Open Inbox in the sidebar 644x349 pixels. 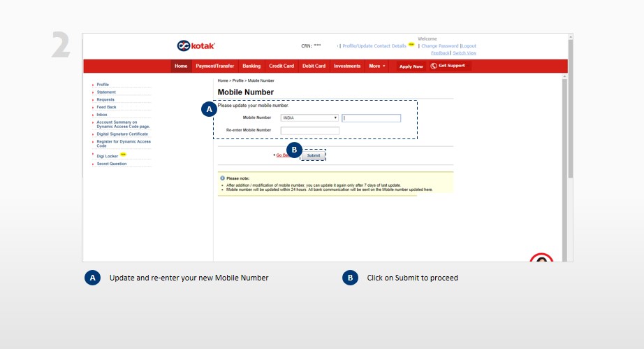point(102,115)
